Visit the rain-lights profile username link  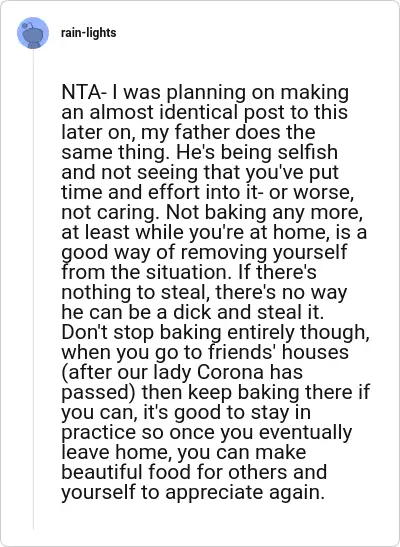(89, 33)
